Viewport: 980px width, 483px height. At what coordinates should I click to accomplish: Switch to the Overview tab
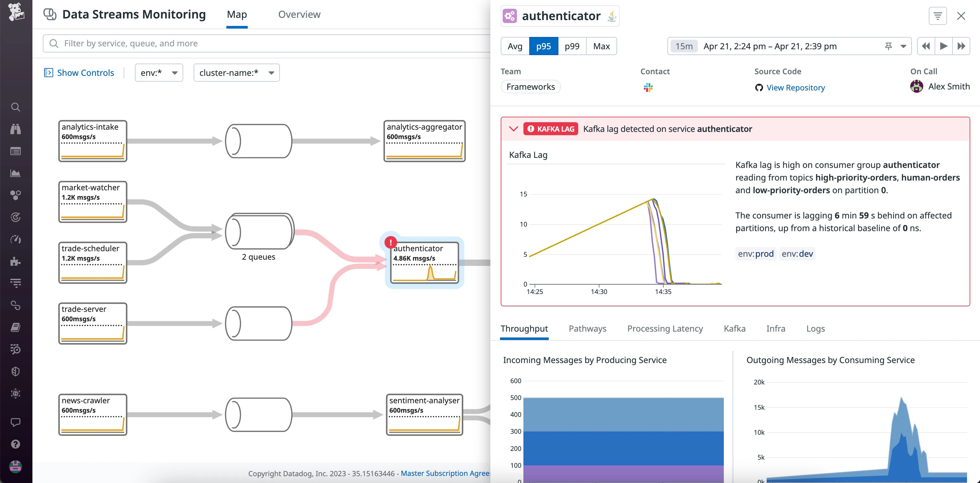coord(299,15)
